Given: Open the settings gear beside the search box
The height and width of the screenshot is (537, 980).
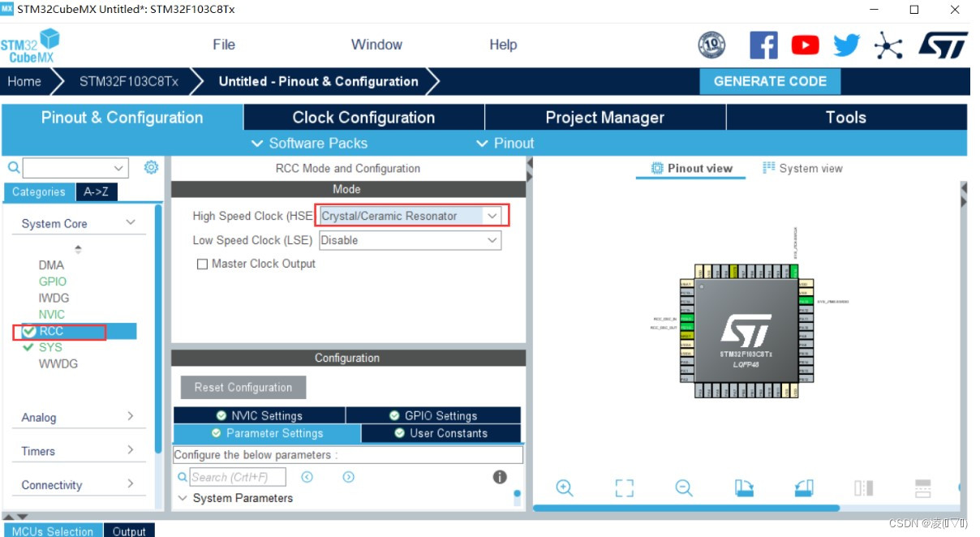Looking at the screenshot, I should click(x=151, y=168).
